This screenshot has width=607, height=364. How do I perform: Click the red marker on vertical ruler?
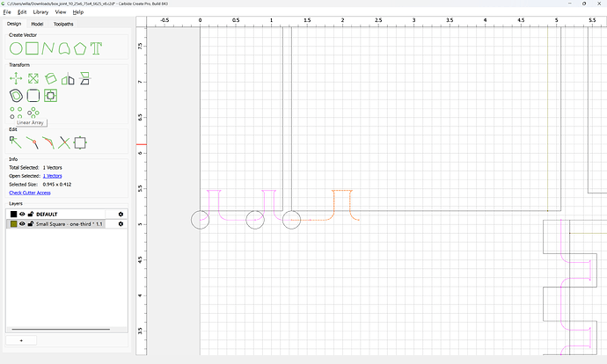point(142,145)
